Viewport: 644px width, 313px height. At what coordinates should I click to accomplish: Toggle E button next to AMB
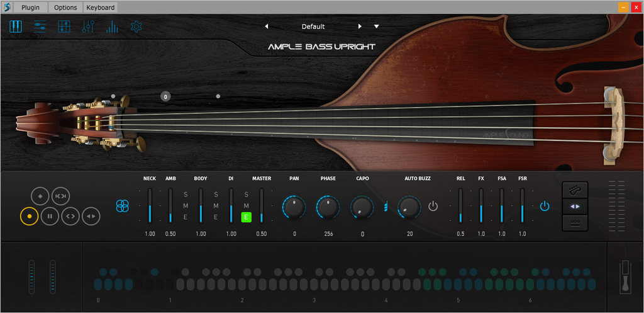[186, 217]
